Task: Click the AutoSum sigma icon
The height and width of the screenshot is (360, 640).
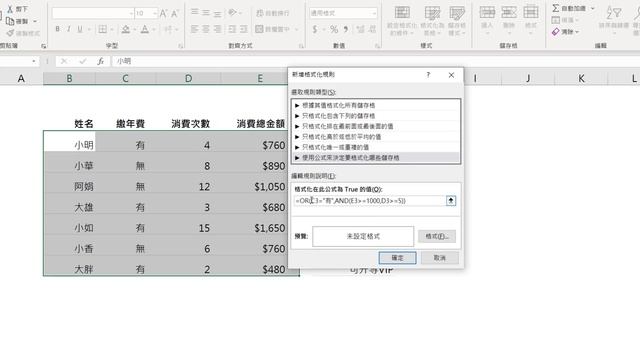Action: point(556,8)
